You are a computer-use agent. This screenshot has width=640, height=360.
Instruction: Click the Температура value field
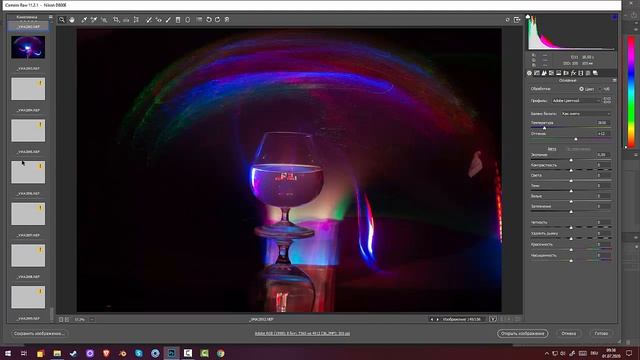pyautogui.click(x=603, y=122)
